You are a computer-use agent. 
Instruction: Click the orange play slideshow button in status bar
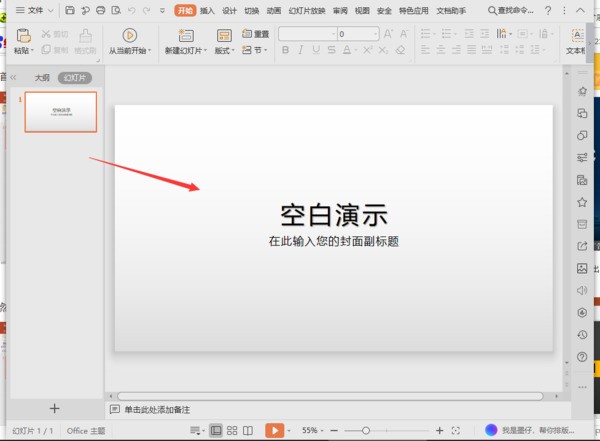pyautogui.click(x=274, y=430)
